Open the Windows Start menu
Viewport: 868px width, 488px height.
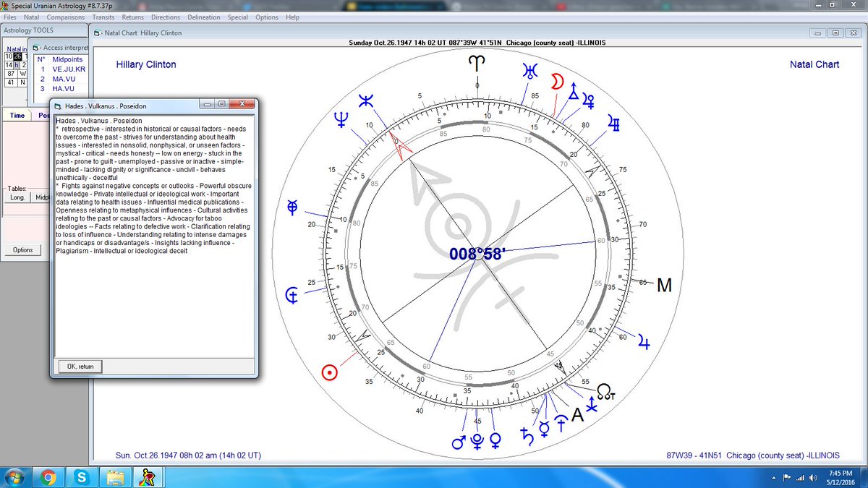tap(14, 477)
